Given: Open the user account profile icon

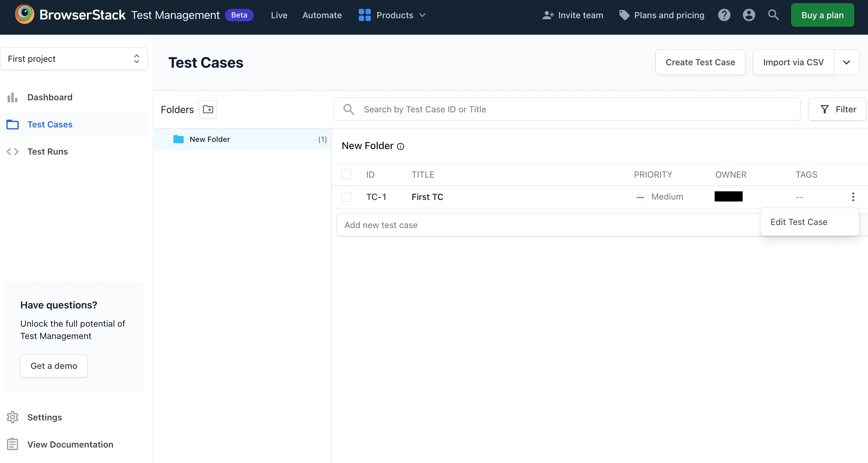Looking at the screenshot, I should [x=749, y=15].
